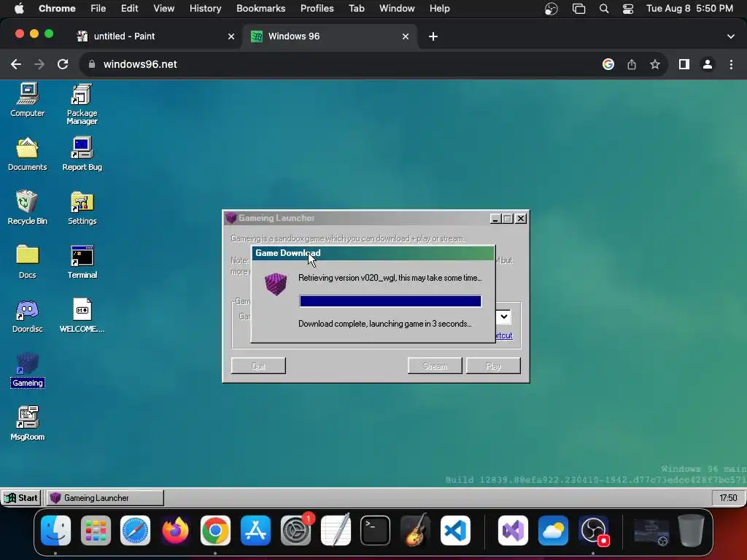The image size is (747, 560).
Task: Open the Docs folder icon
Action: (27, 262)
